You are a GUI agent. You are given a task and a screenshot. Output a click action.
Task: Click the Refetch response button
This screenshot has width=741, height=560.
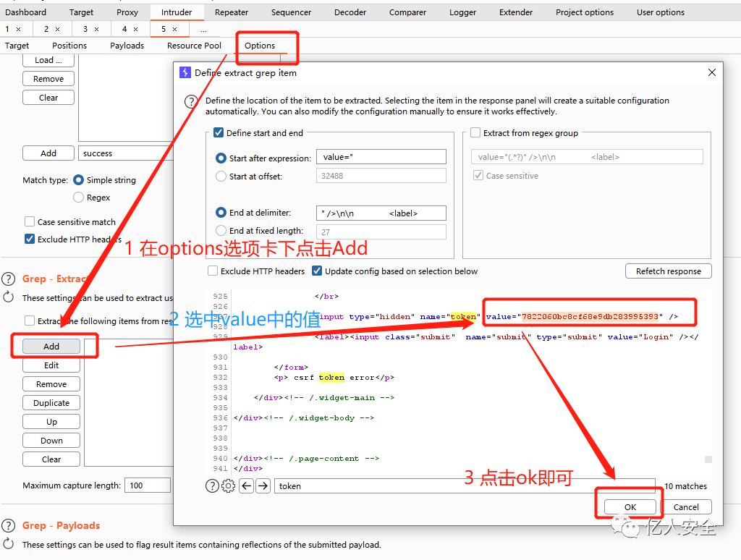(668, 271)
